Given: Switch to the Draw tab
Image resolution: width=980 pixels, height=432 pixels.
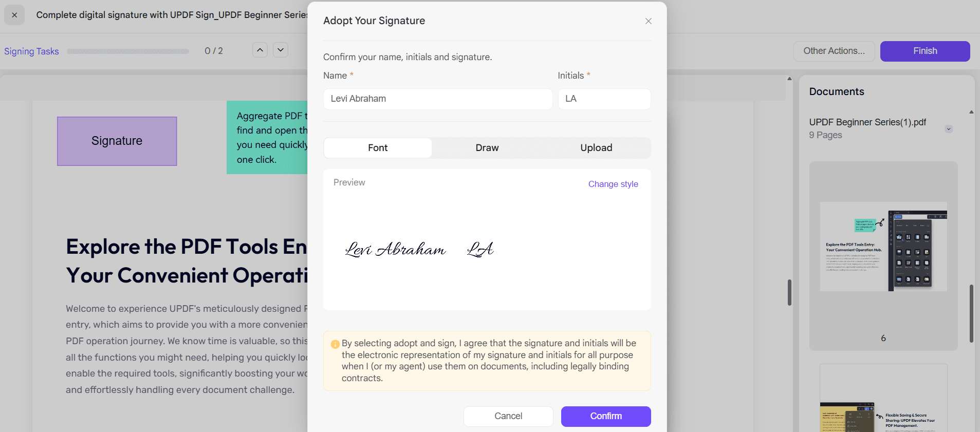Looking at the screenshot, I should pyautogui.click(x=487, y=148).
